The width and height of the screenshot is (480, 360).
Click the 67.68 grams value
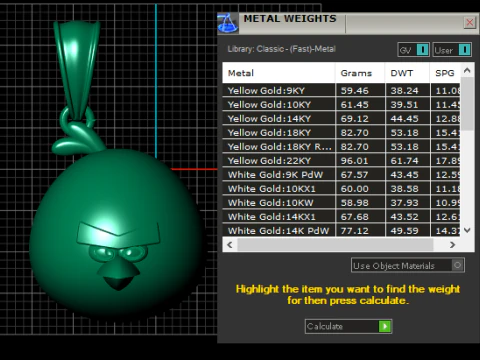(354, 217)
